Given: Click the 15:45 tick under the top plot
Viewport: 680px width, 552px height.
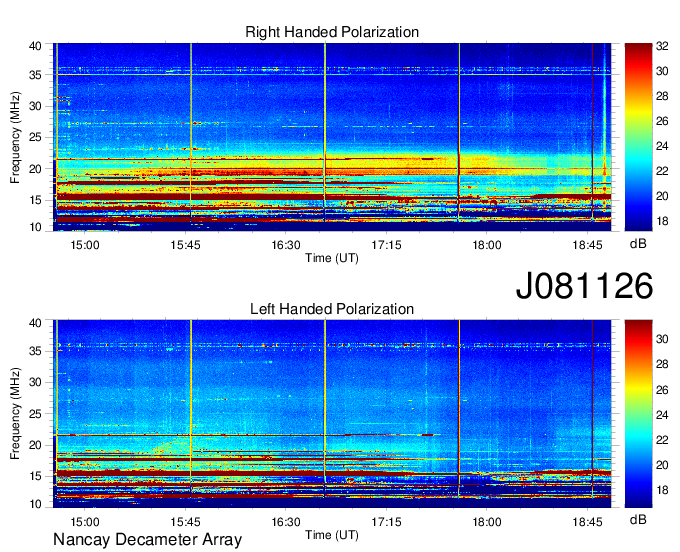Looking at the screenshot, I should [x=185, y=245].
